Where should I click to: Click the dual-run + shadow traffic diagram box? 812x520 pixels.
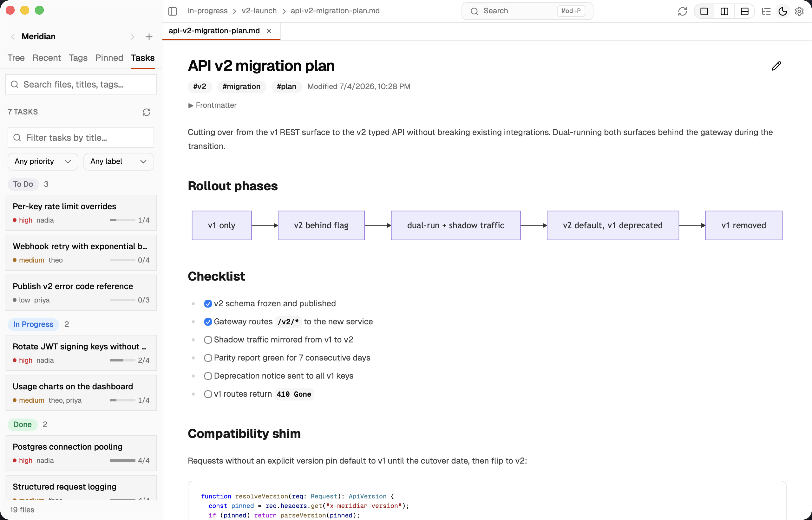tap(456, 225)
